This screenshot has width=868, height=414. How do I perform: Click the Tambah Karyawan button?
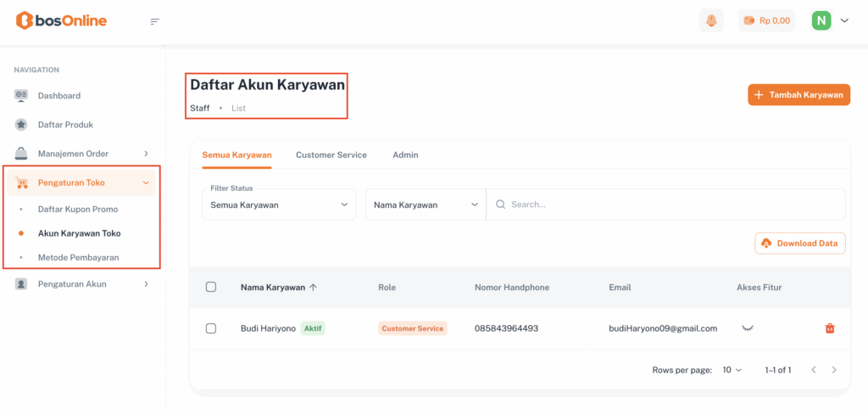tap(798, 95)
